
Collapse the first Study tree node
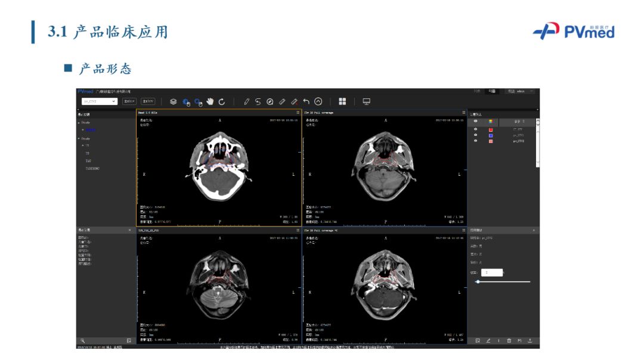tap(79, 123)
